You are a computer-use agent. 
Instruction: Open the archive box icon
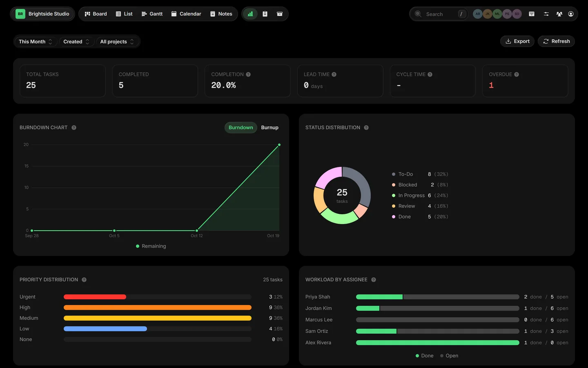coord(280,14)
